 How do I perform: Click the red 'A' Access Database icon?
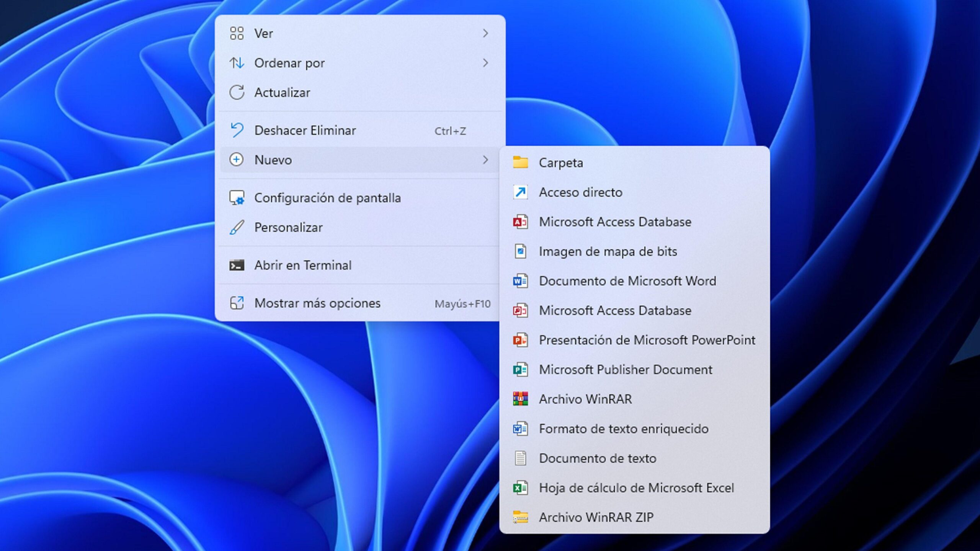point(521,222)
